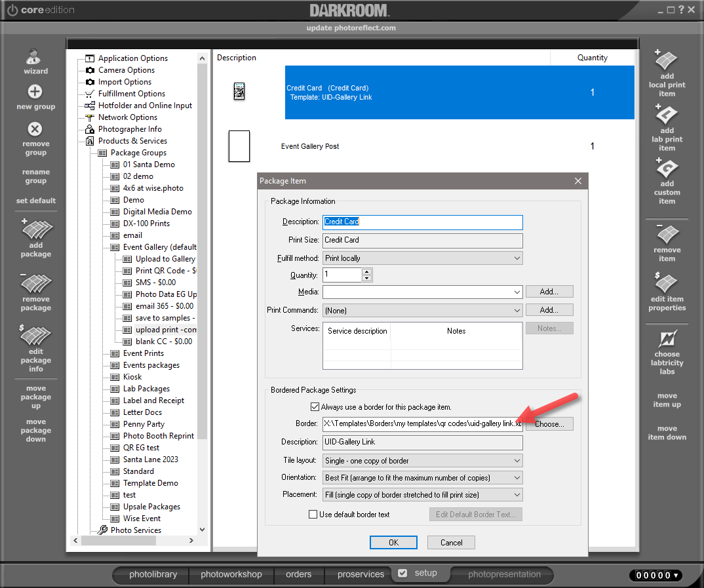Click move package down
Viewport: 704px width, 588px height.
click(x=36, y=430)
